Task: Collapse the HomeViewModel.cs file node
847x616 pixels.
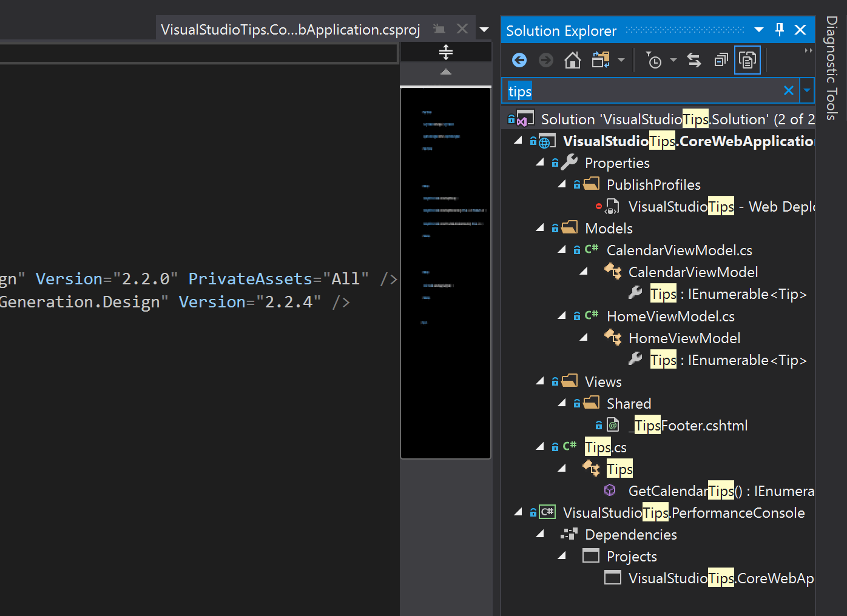Action: [561, 316]
